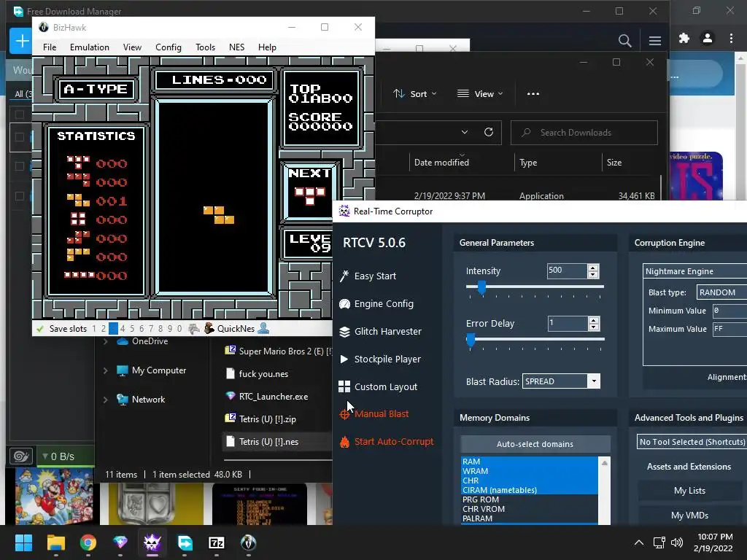The image size is (747, 560).
Task: Click the Maximum Value field
Action: click(729, 329)
